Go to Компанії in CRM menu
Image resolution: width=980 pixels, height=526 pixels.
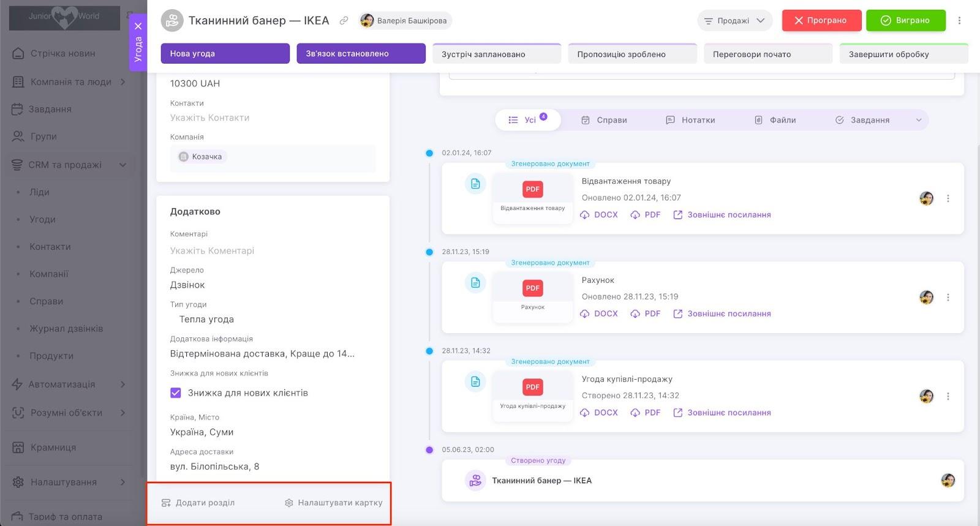49,274
